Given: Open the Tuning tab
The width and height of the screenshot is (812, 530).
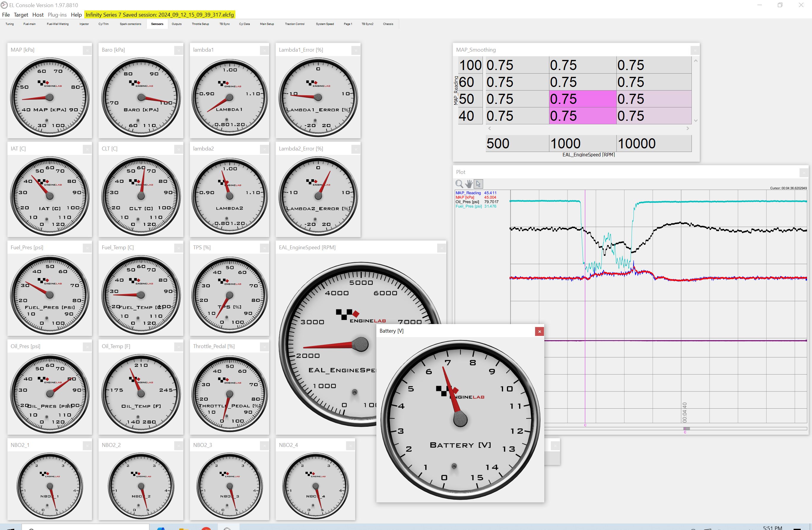Looking at the screenshot, I should pyautogui.click(x=9, y=24).
